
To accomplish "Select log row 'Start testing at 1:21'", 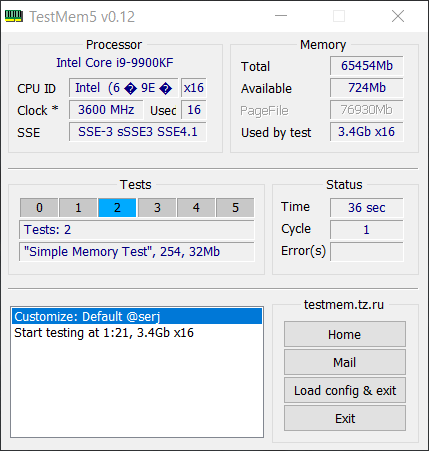I will [137, 333].
